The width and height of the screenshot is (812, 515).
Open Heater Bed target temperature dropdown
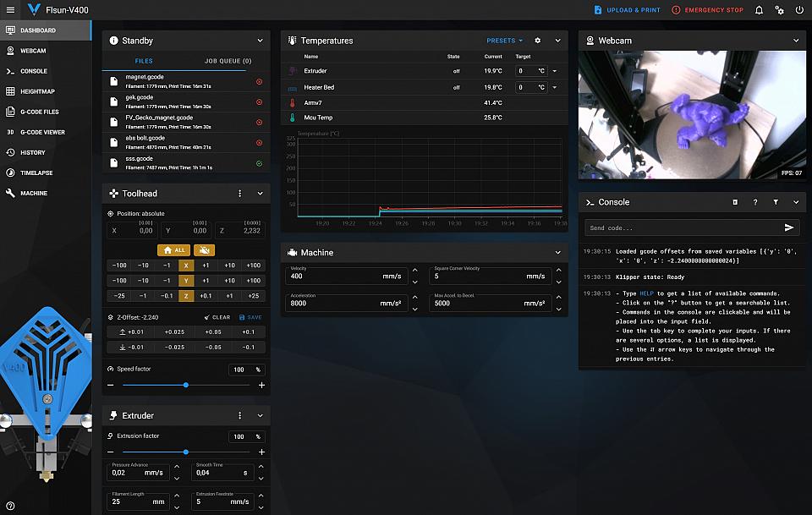click(555, 87)
